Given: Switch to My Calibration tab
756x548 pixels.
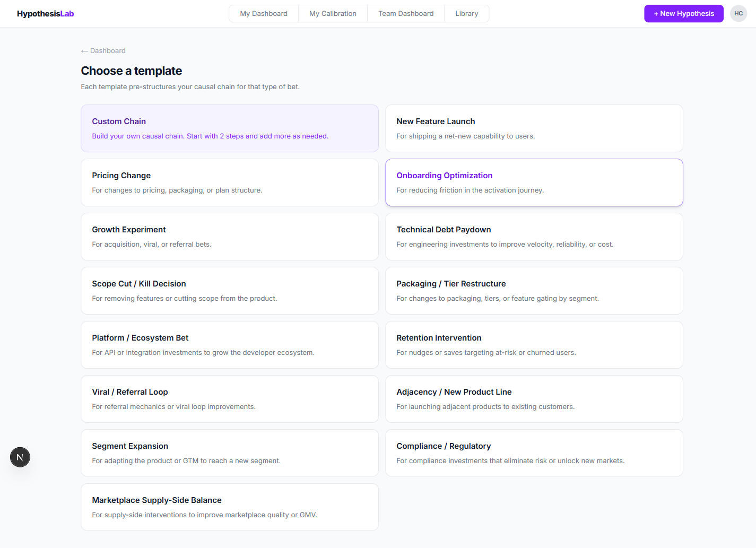Looking at the screenshot, I should [333, 14].
